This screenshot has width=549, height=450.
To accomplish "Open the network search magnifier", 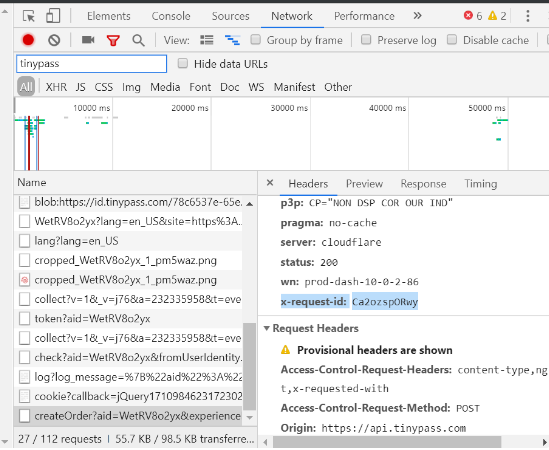I will (x=138, y=41).
